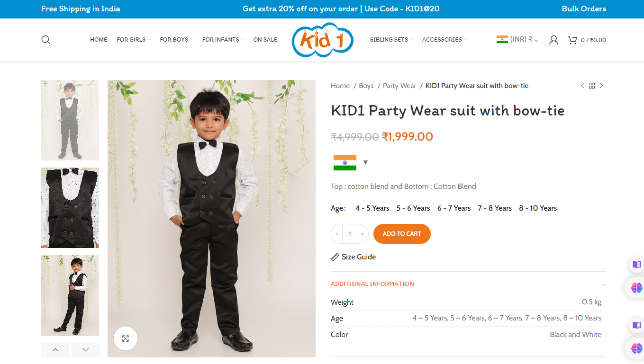Select the 6 - 7 Years age option
644x364 pixels.
pos(454,208)
